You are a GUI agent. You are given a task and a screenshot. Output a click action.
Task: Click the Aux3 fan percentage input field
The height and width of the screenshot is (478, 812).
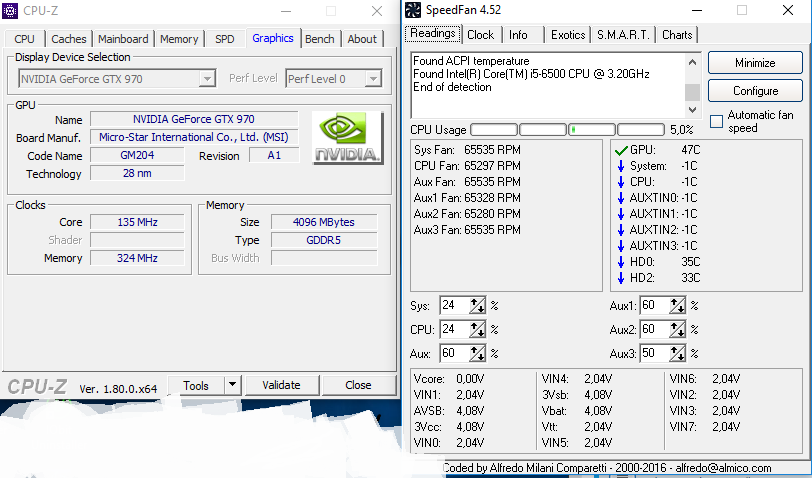click(x=655, y=353)
